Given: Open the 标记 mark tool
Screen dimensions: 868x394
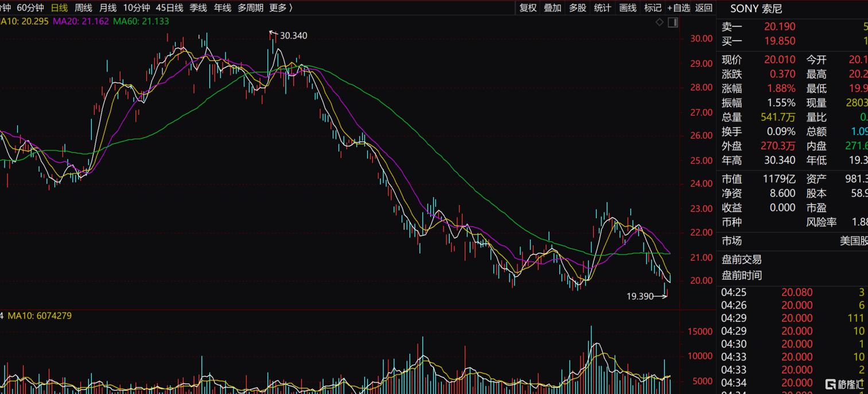Looking at the screenshot, I should pyautogui.click(x=653, y=8).
